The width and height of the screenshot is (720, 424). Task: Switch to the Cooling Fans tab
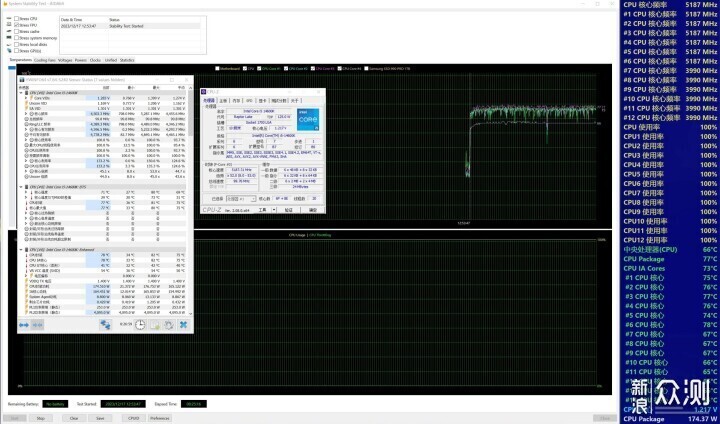(x=45, y=60)
